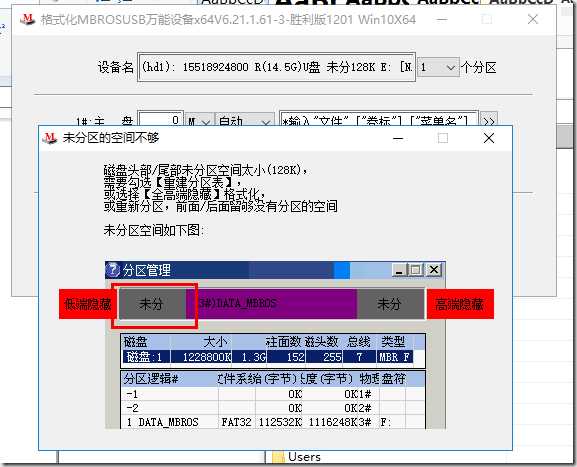Select the 磁盘:1 row in disk table

pyautogui.click(x=268, y=357)
